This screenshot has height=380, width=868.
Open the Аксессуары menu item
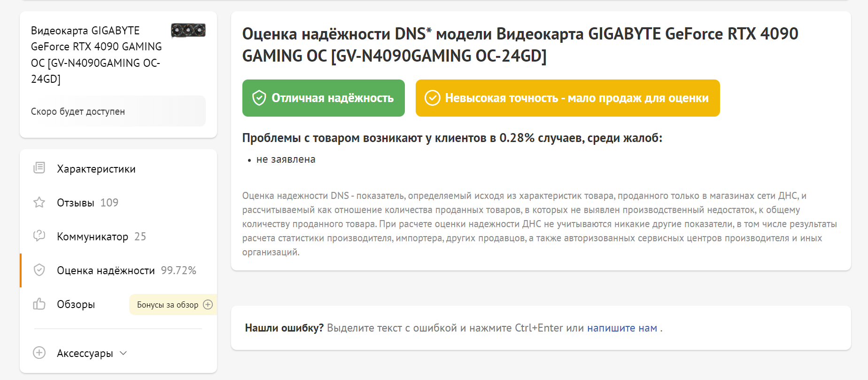click(x=85, y=353)
